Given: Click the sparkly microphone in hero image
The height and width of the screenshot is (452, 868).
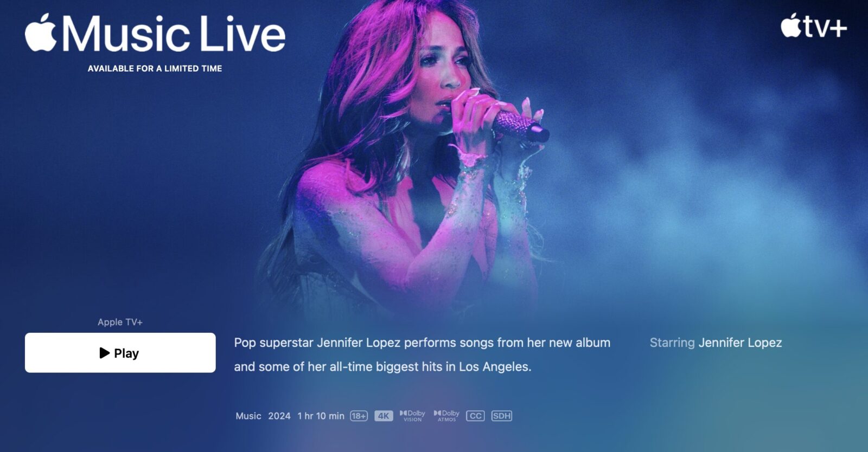Looking at the screenshot, I should point(520,127).
